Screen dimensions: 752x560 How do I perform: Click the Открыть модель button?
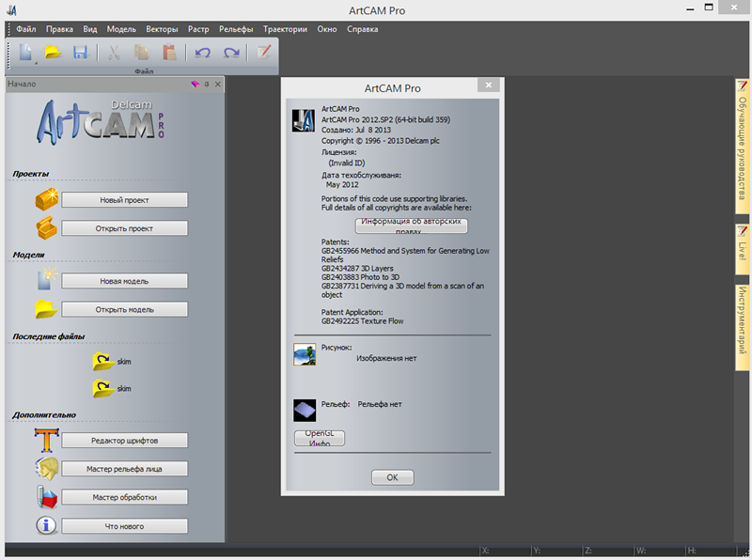point(125,309)
